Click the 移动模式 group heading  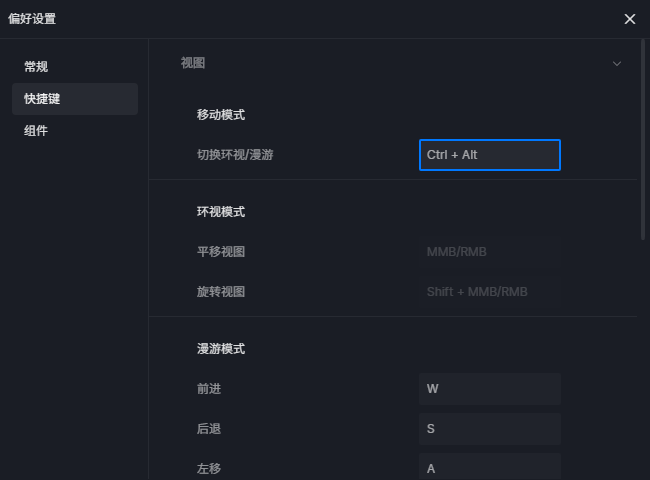221,115
